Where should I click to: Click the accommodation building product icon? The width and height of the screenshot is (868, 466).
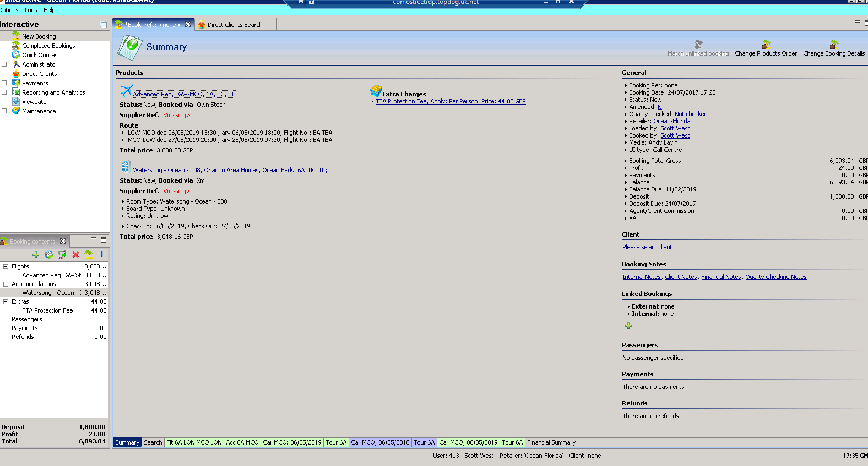(126, 167)
